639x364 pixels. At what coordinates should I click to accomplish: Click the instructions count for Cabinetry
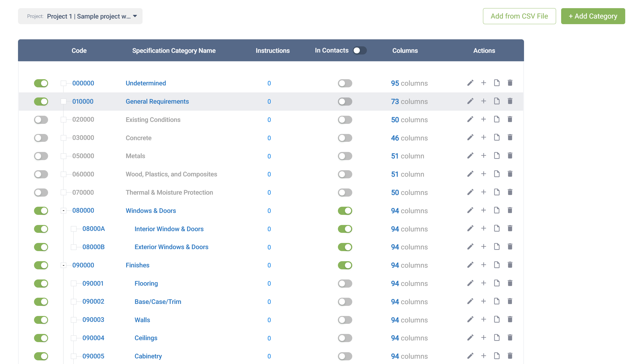[x=269, y=356]
